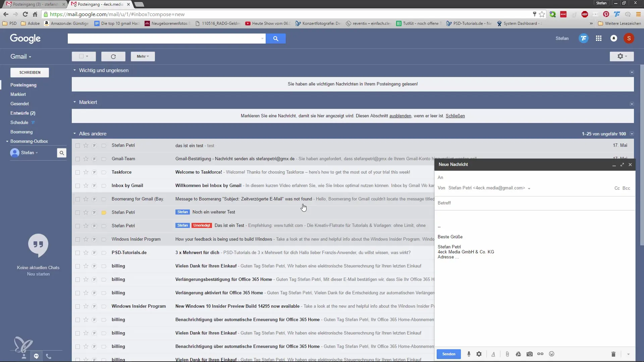Add Bcc recipients
Screen dimensions: 644x362
coord(626,188)
